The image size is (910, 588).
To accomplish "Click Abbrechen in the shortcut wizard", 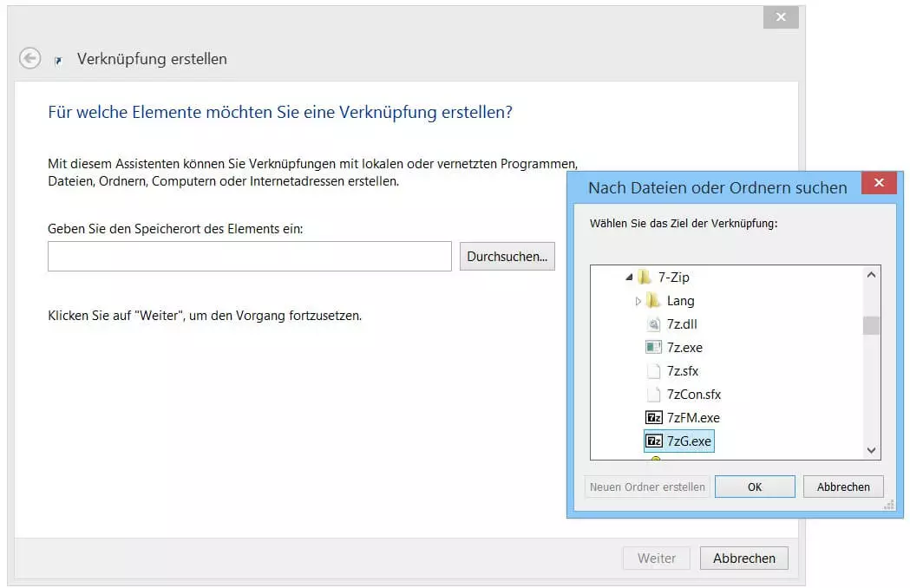I will pyautogui.click(x=743, y=559).
